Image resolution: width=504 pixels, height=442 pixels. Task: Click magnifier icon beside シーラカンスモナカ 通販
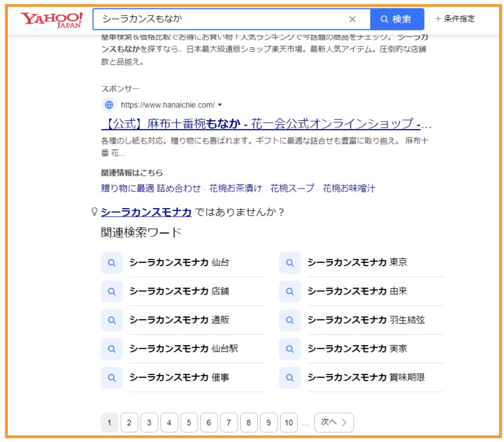tap(112, 320)
